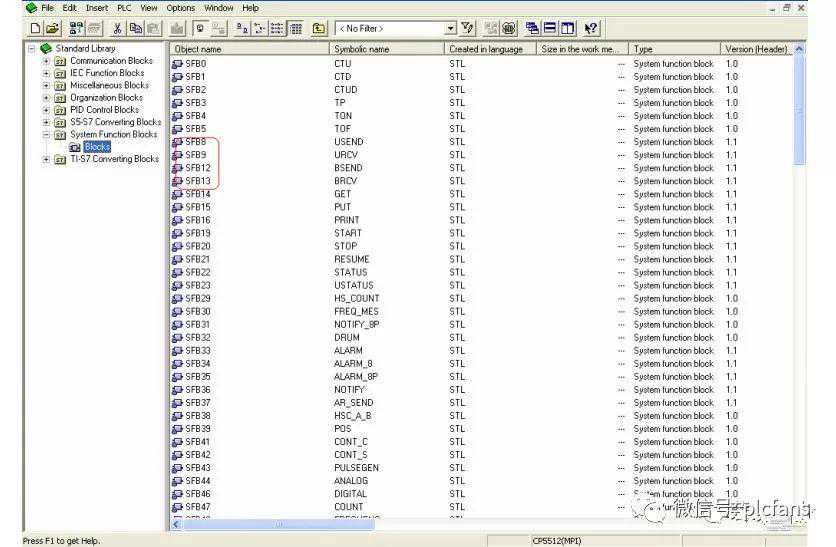The height and width of the screenshot is (547, 836).
Task: Open the PLC menu
Action: tap(124, 8)
